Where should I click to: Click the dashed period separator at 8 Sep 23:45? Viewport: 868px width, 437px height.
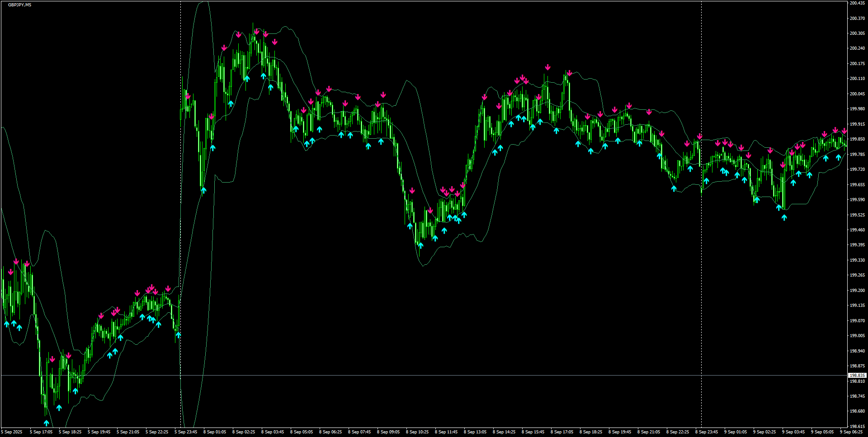click(701, 226)
